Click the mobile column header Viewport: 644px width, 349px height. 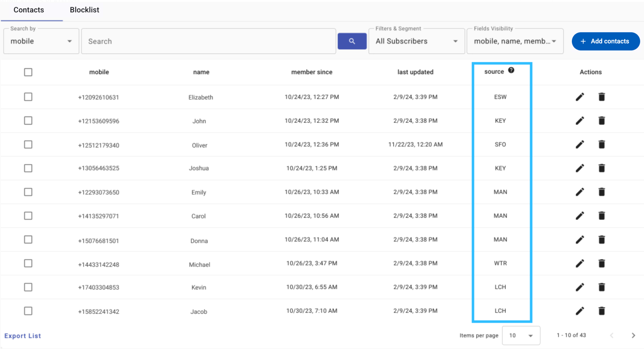[x=99, y=72]
